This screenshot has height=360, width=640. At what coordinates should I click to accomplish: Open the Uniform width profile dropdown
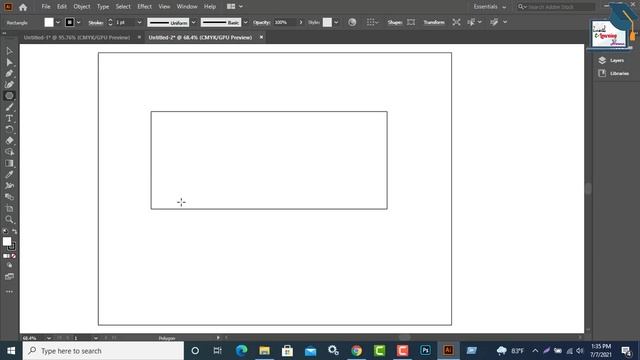pyautogui.click(x=193, y=22)
